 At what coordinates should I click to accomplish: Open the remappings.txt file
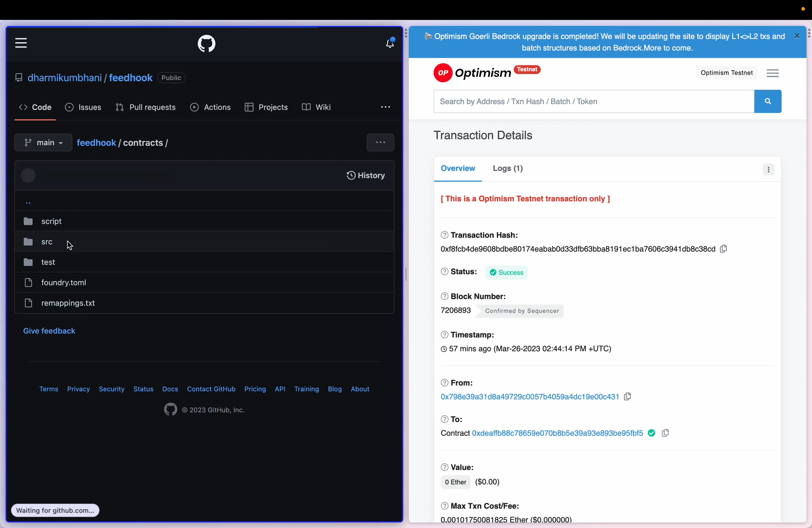click(x=68, y=303)
